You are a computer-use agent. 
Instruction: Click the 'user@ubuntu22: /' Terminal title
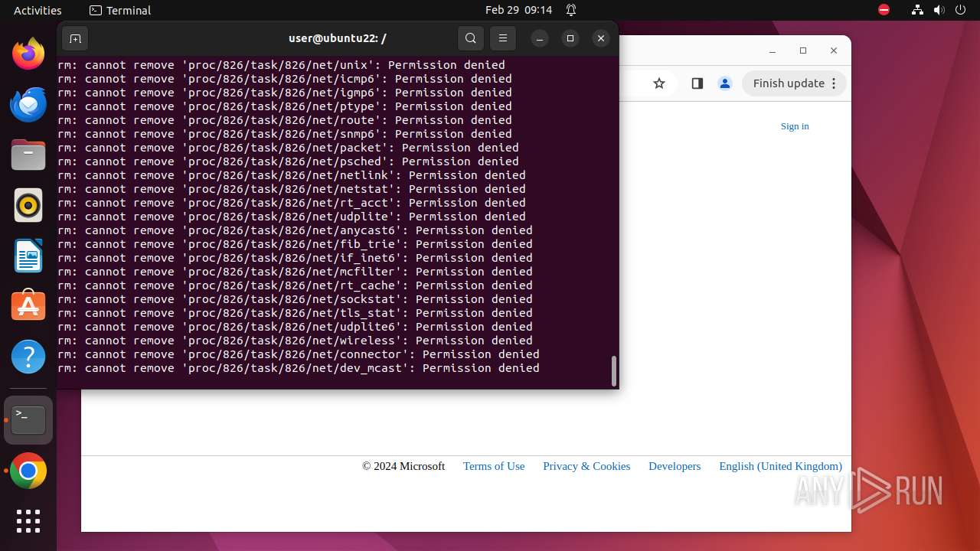(337, 38)
